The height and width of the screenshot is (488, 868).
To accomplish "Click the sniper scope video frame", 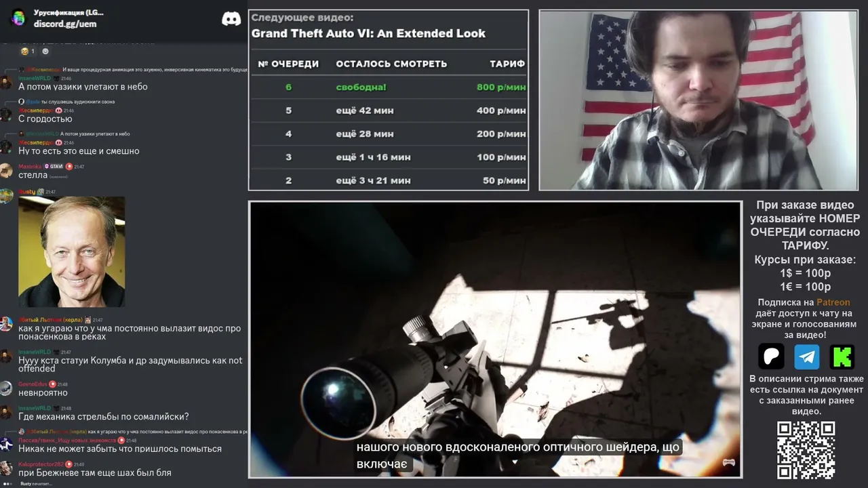I will pos(495,339).
